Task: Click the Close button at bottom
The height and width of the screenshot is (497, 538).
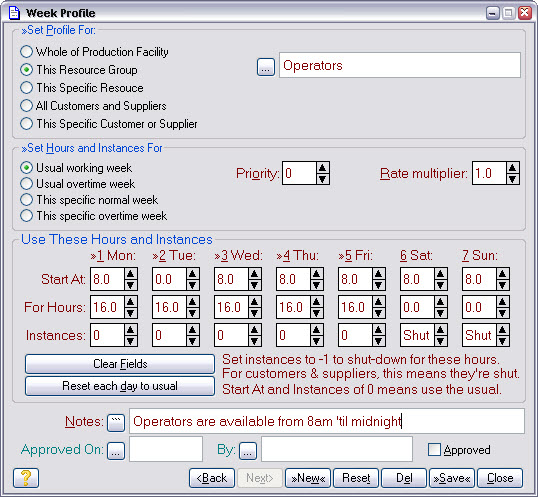Action: coord(500,478)
